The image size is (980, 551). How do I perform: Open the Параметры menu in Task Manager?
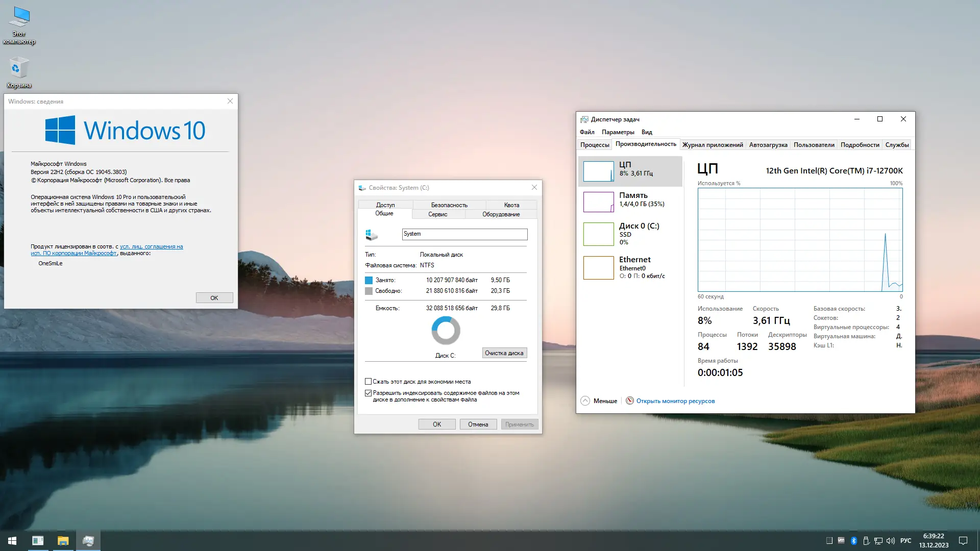(618, 132)
